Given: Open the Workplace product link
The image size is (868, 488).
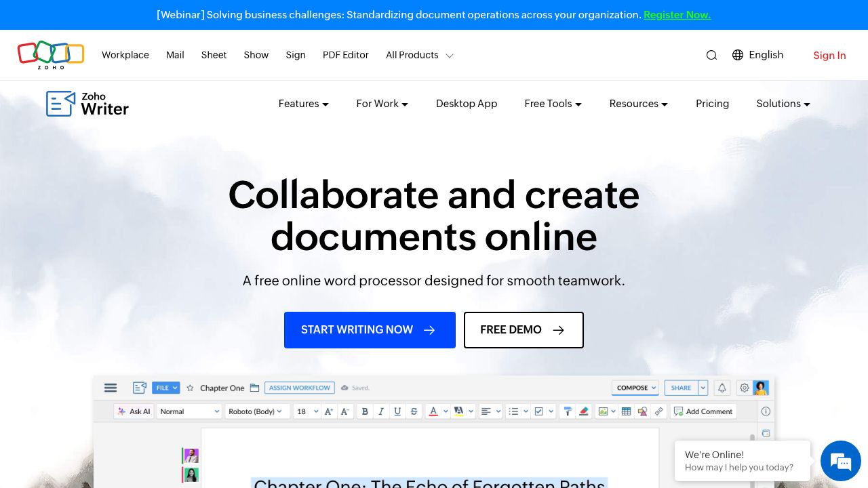Looking at the screenshot, I should tap(125, 55).
